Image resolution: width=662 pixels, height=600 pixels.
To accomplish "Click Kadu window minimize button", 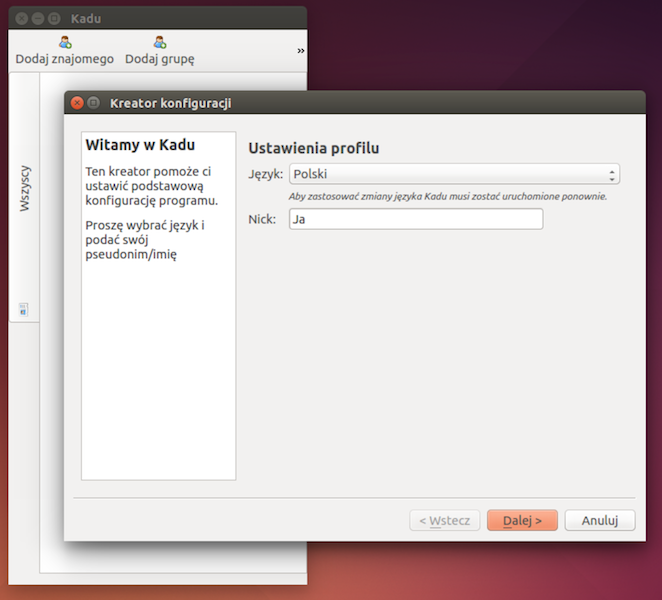I will [x=38, y=18].
